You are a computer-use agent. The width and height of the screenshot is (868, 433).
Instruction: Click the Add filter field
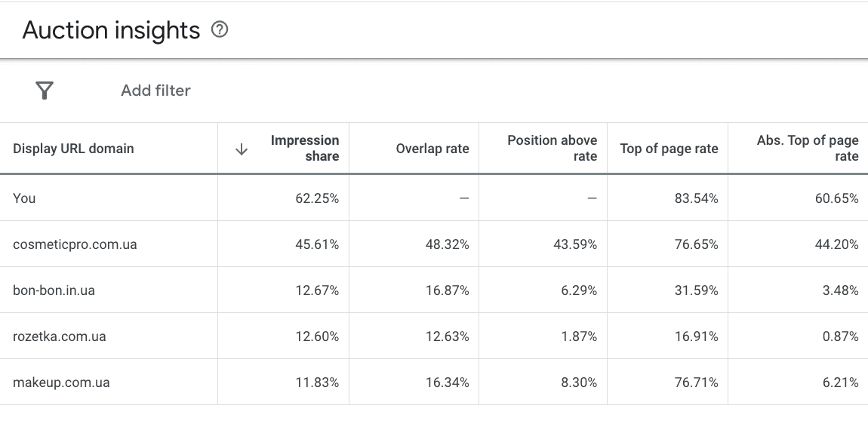[x=155, y=91]
